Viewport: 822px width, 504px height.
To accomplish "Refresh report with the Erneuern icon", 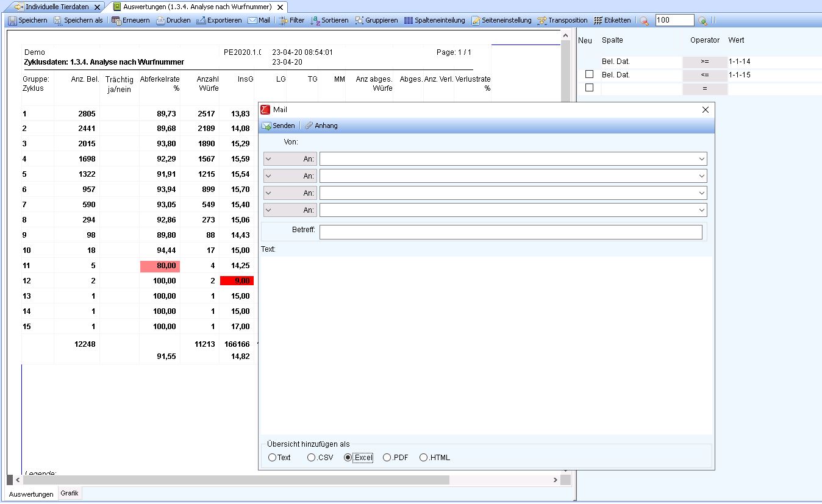I will click(116, 20).
